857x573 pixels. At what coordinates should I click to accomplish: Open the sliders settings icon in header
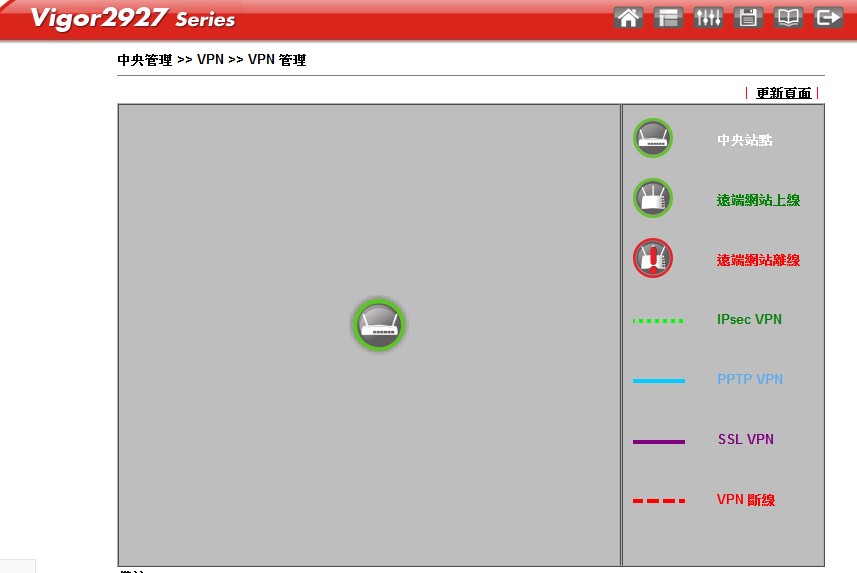(x=708, y=18)
